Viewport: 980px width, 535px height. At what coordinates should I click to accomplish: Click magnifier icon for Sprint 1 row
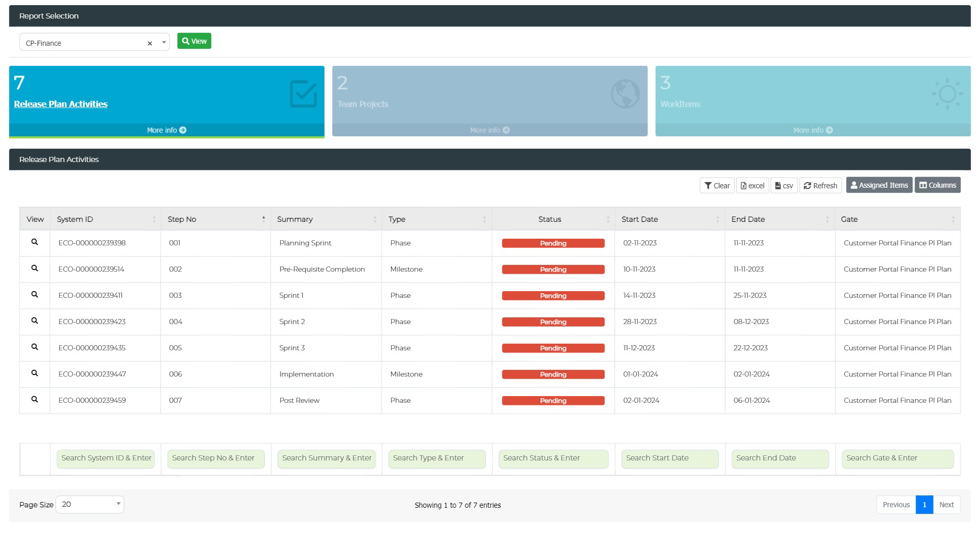34,294
